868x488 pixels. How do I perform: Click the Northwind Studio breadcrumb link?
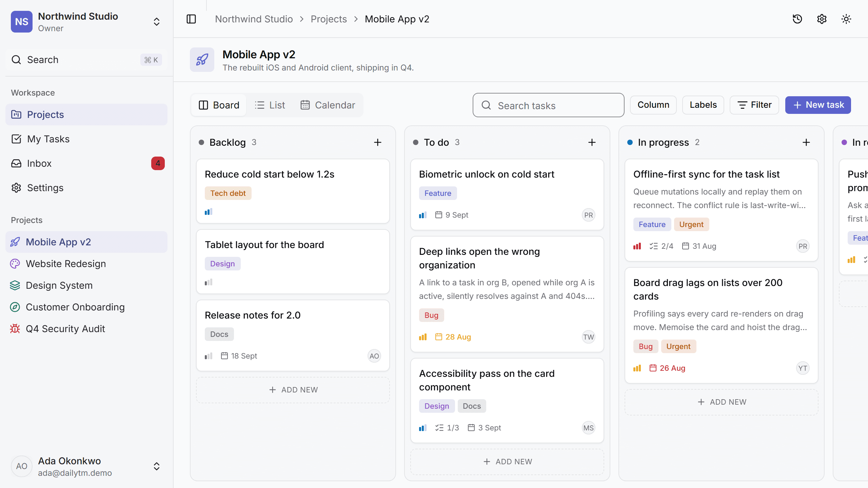pyautogui.click(x=254, y=19)
